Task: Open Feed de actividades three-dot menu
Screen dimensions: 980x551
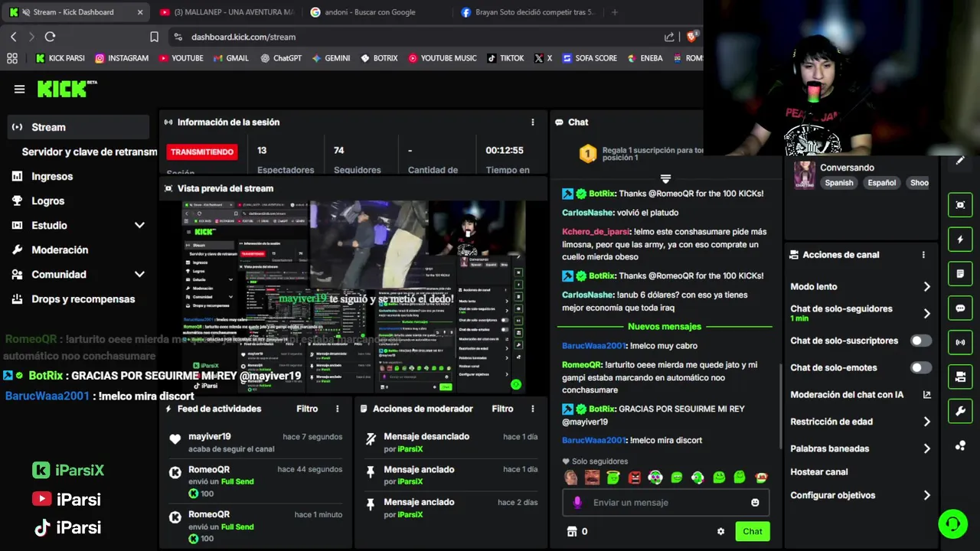Action: [x=337, y=409]
